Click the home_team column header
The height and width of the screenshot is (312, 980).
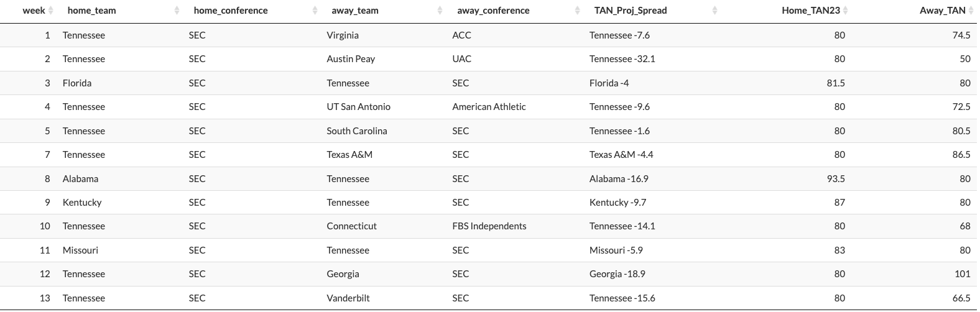click(x=91, y=11)
